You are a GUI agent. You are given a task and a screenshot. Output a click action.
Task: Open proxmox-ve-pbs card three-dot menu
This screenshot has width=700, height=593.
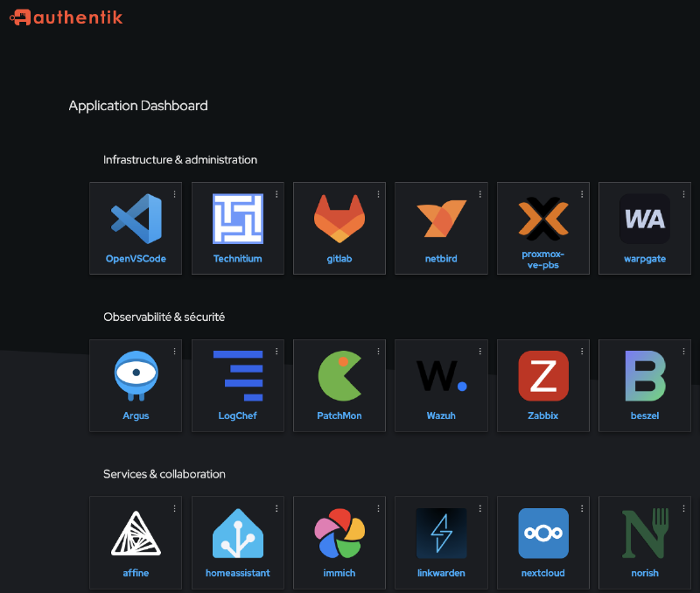[x=582, y=194]
